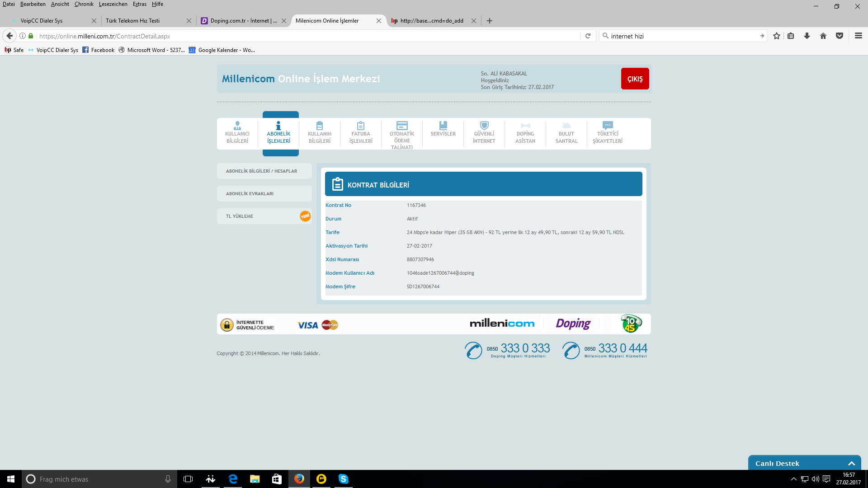868x488 pixels.
Task: Open Abonelik Evrakları sidebar item
Action: 264,194
